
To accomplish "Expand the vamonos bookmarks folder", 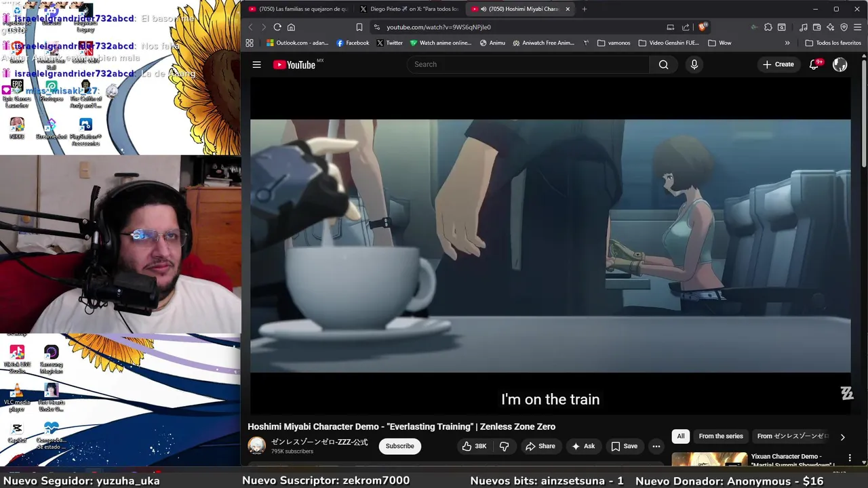I will tap(614, 43).
